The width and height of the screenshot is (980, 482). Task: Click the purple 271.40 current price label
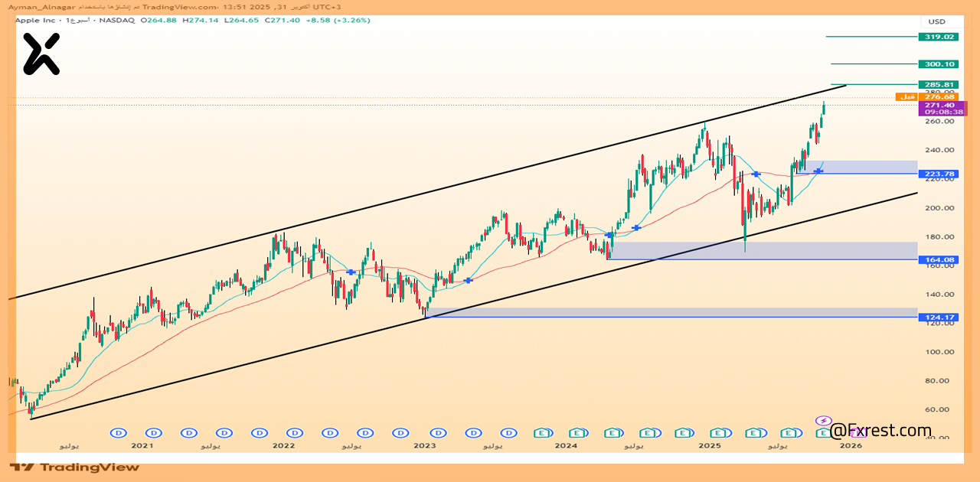point(939,106)
